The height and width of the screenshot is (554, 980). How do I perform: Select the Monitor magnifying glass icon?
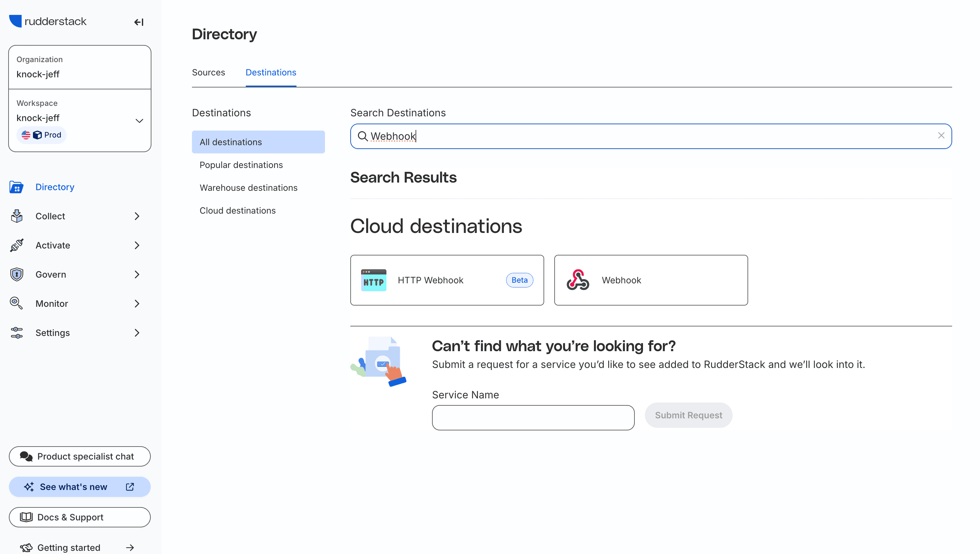click(16, 303)
